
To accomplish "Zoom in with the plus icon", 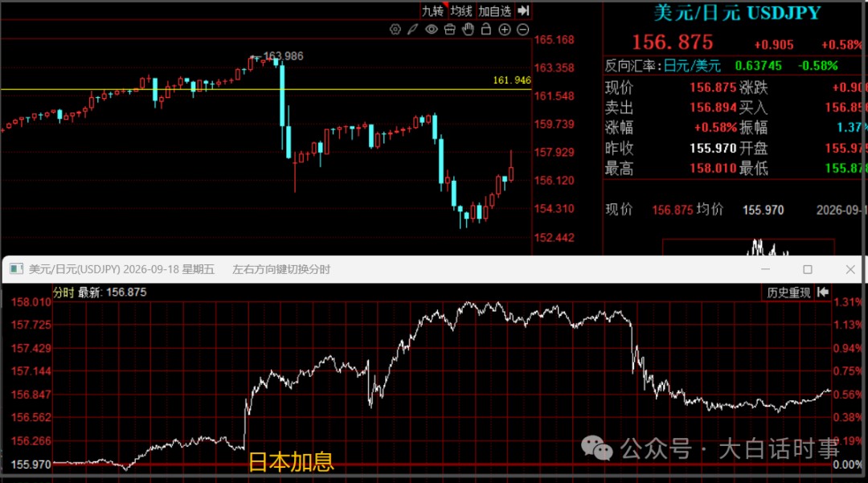I will (504, 30).
